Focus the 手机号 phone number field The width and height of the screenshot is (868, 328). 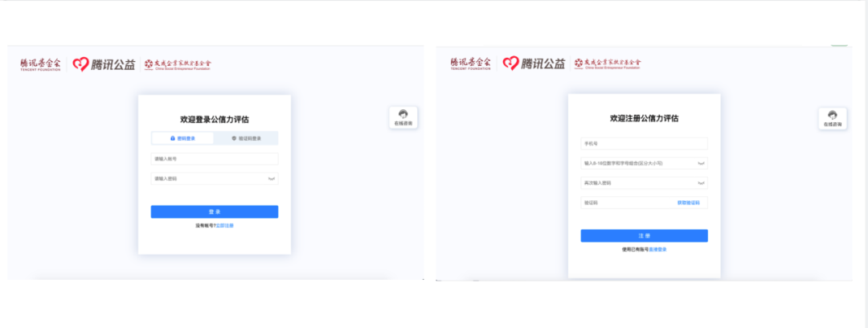[644, 143]
